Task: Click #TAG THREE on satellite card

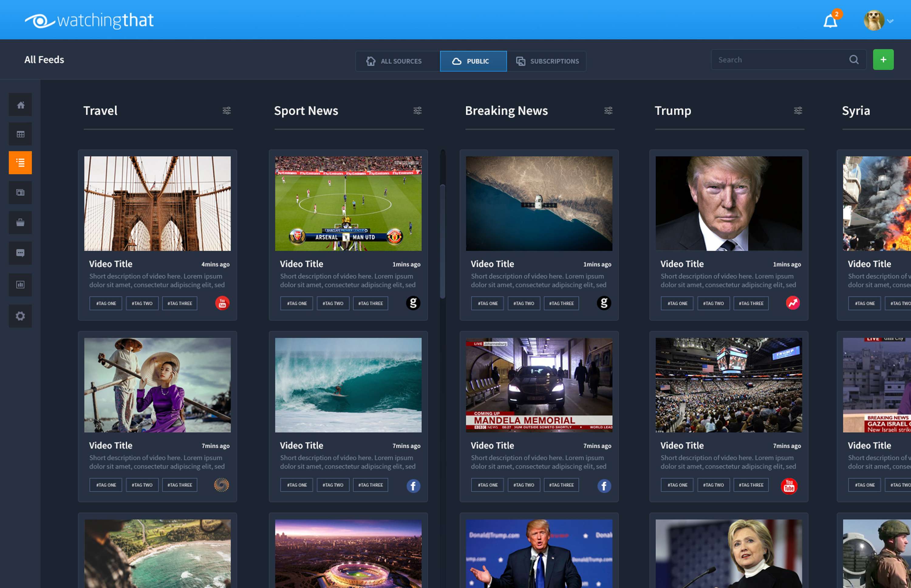Action: coord(561,304)
